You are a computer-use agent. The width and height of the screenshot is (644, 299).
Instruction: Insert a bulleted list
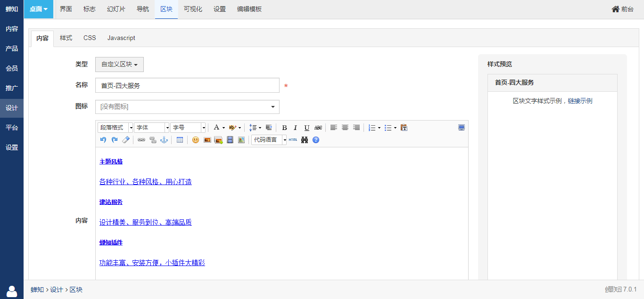tap(388, 128)
